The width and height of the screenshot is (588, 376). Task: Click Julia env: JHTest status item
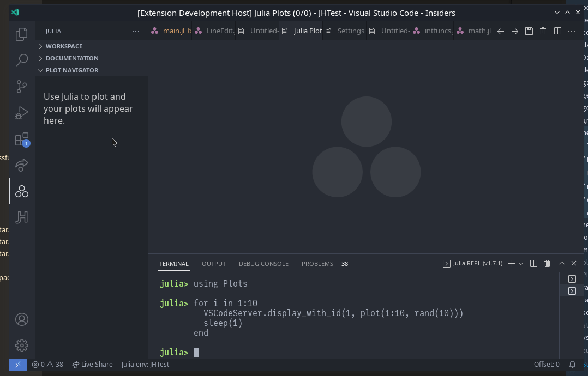tap(145, 365)
